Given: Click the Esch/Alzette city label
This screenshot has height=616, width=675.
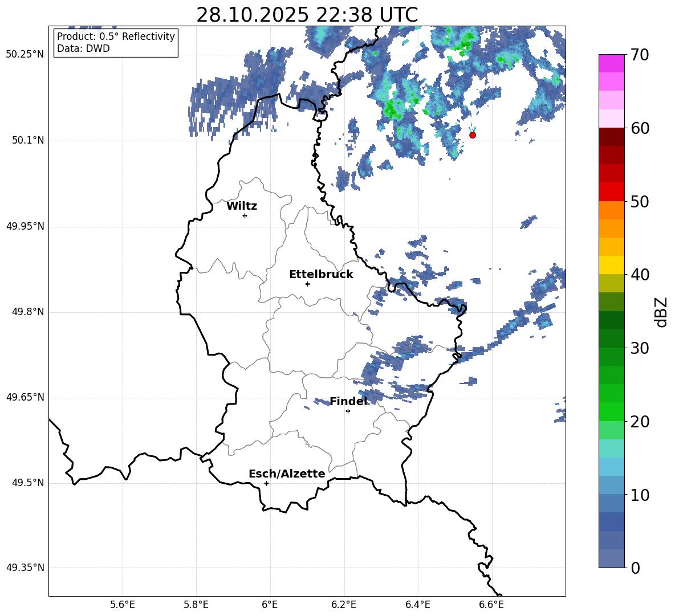Looking at the screenshot, I should (287, 474).
